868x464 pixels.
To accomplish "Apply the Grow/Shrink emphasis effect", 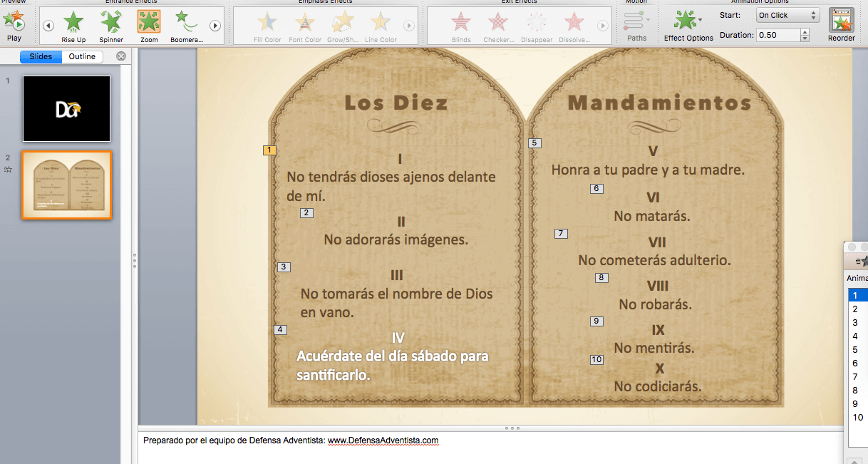I will click(x=343, y=26).
